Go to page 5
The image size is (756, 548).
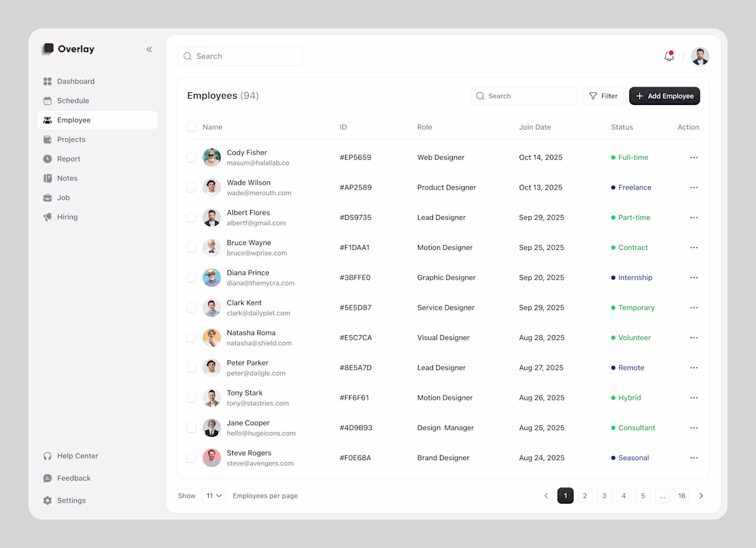(x=643, y=496)
